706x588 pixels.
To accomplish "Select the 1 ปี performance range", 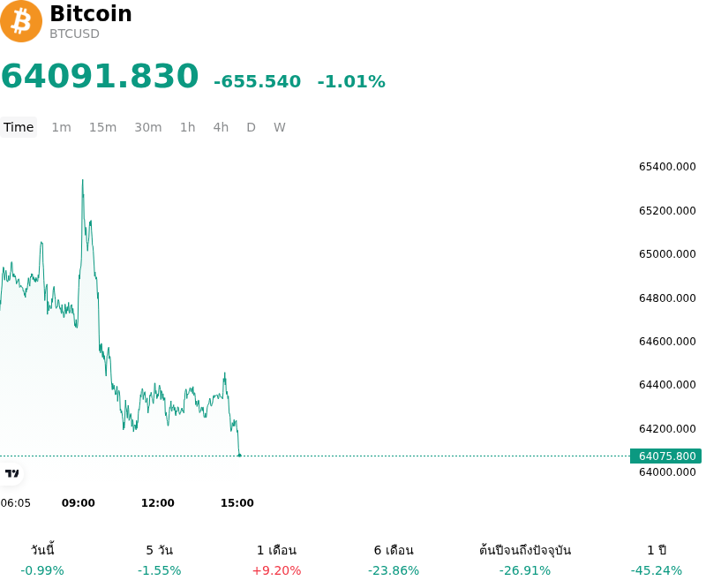I will (x=657, y=560).
